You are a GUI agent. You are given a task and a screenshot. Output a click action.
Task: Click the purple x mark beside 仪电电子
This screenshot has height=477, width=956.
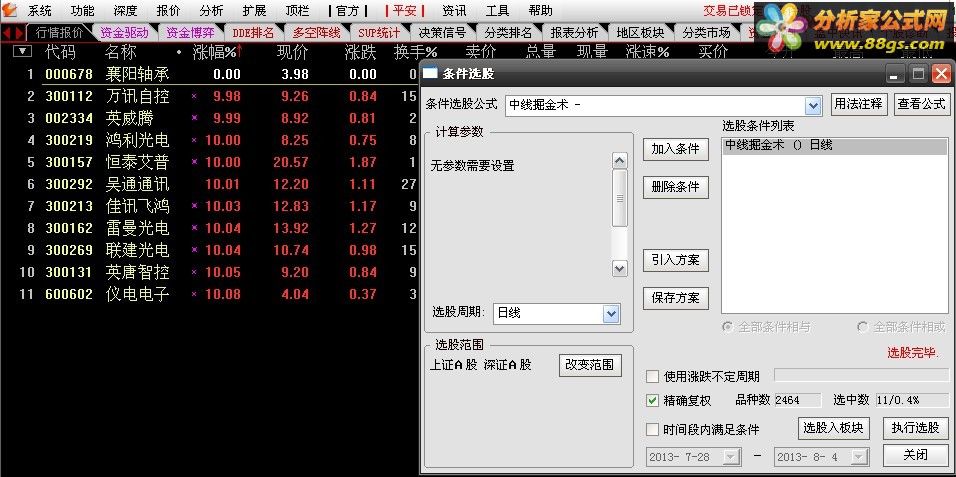pos(194,294)
